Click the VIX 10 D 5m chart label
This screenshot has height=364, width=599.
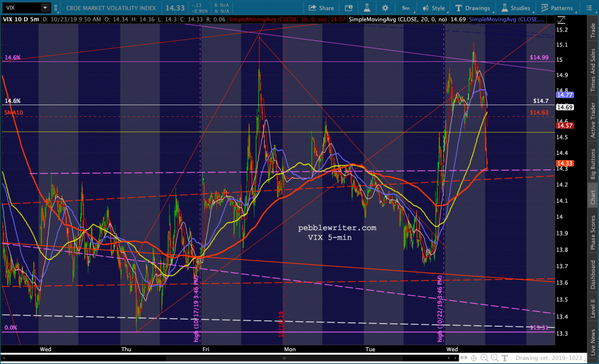tap(21, 19)
